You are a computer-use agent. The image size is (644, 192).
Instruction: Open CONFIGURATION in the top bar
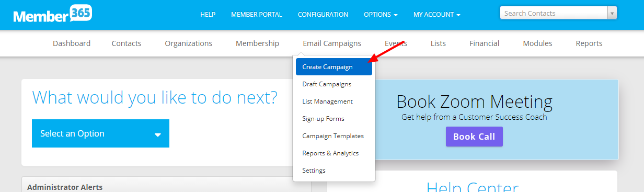[323, 15]
